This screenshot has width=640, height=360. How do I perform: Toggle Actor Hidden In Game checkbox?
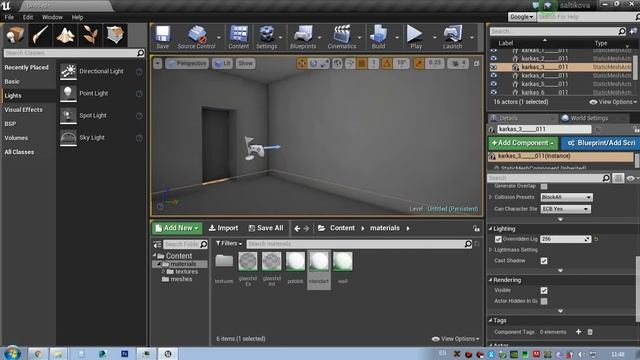544,301
